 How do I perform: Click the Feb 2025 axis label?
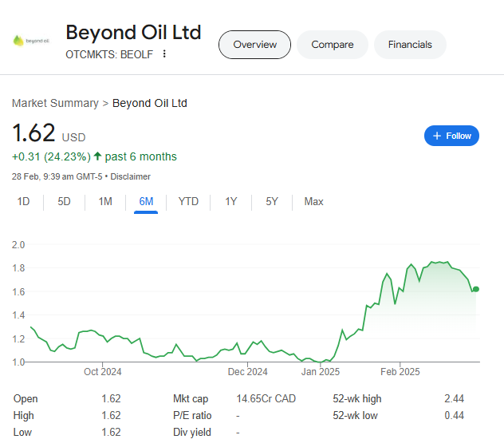point(400,372)
